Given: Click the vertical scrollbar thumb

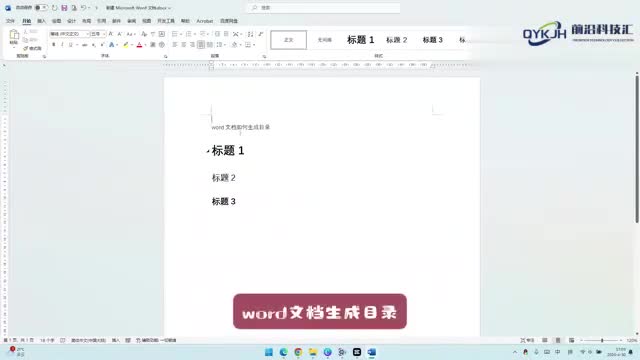Looking at the screenshot, I should [637, 148].
